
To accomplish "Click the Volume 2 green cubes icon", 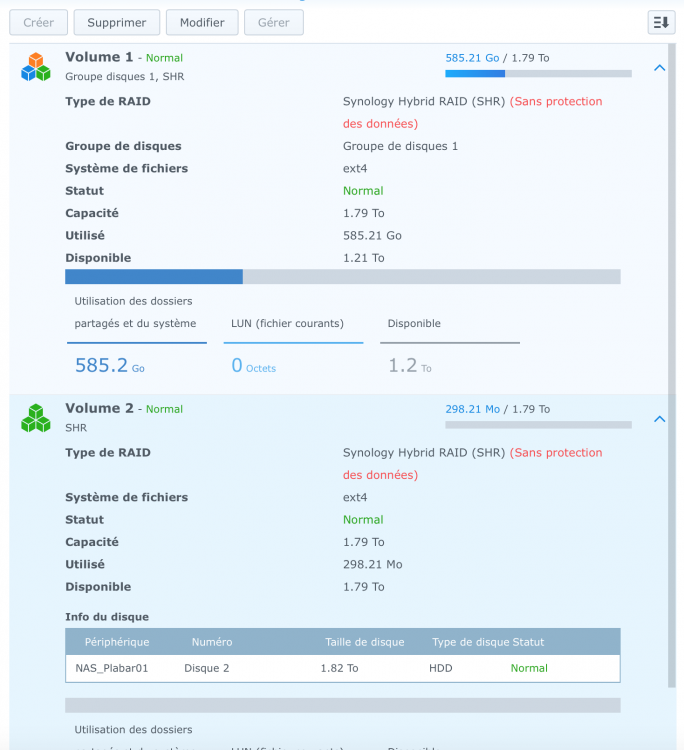I will pyautogui.click(x=36, y=418).
